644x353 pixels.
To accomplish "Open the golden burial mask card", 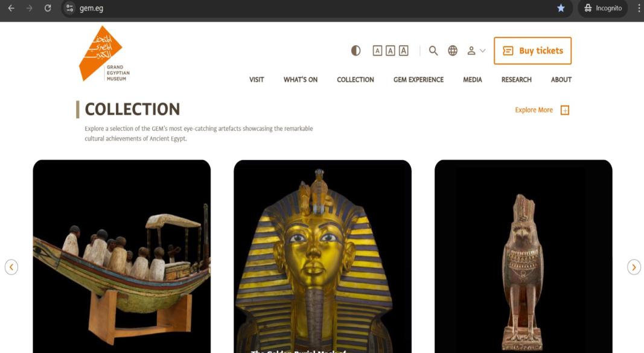I will point(322,256).
